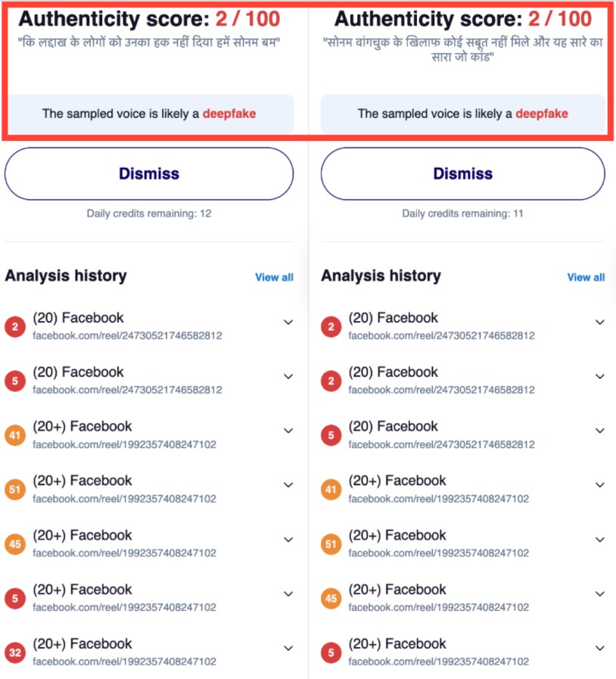Open View all in left Analysis history
The height and width of the screenshot is (679, 616).
coord(274,277)
